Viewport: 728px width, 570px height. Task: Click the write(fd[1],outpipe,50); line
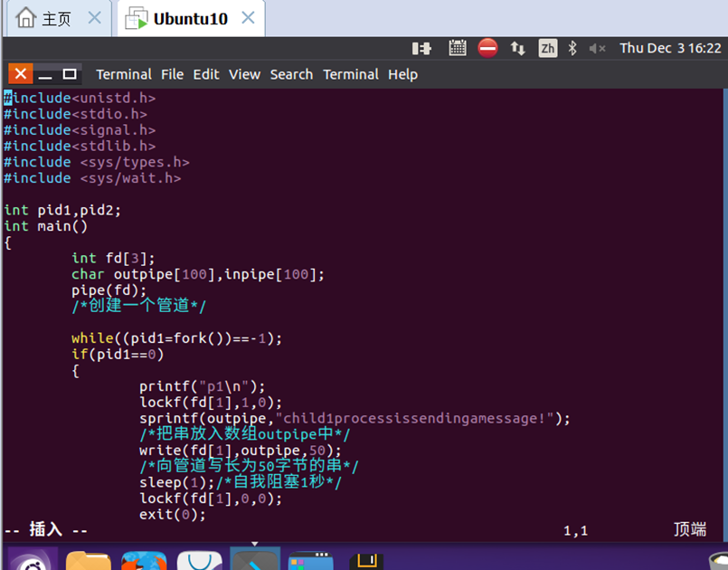click(240, 451)
